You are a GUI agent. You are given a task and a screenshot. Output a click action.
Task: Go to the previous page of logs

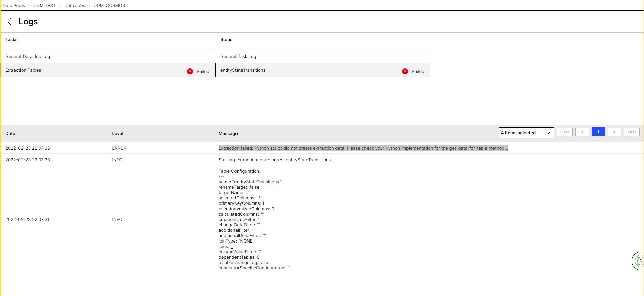(582, 132)
